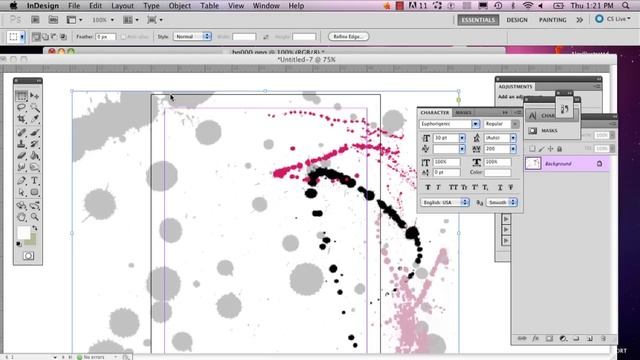Open the font family dropdown
This screenshot has width=640, height=360.
tap(476, 124)
